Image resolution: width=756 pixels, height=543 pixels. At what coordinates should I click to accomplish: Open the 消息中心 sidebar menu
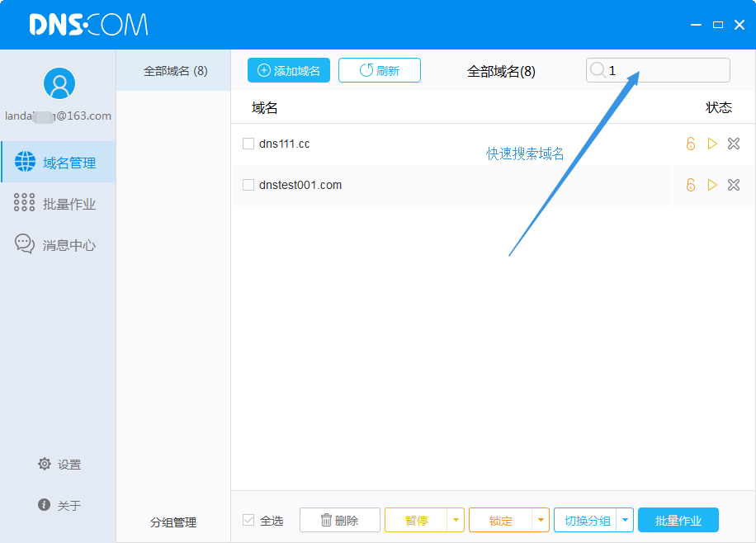(58, 245)
